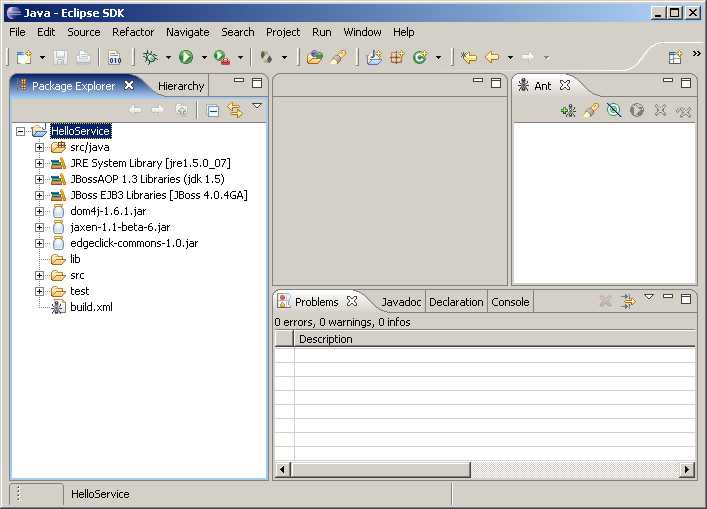Collapse the HelloService project node
The width and height of the screenshot is (707, 509).
[20, 131]
